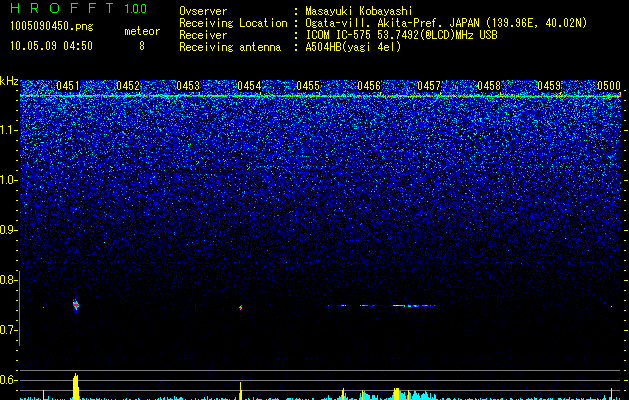
Task: Click the Ogata-vill. Akita-Pref. JAPAN location text
Action: tap(446, 23)
